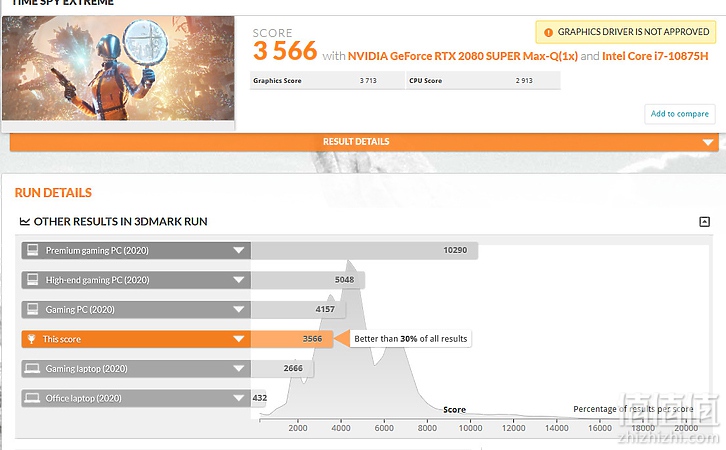
Task: Click the RUN DETAILS heading
Action: pyautogui.click(x=53, y=193)
